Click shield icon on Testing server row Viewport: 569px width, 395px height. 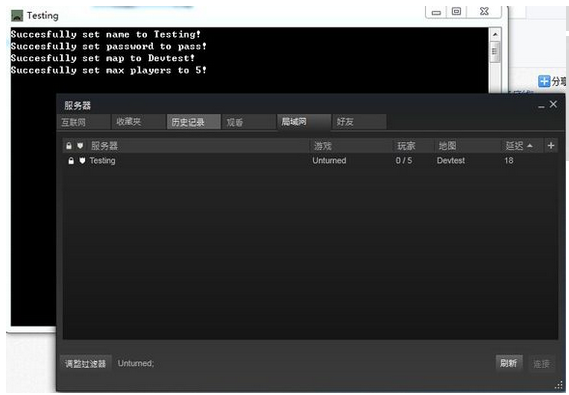click(x=82, y=160)
